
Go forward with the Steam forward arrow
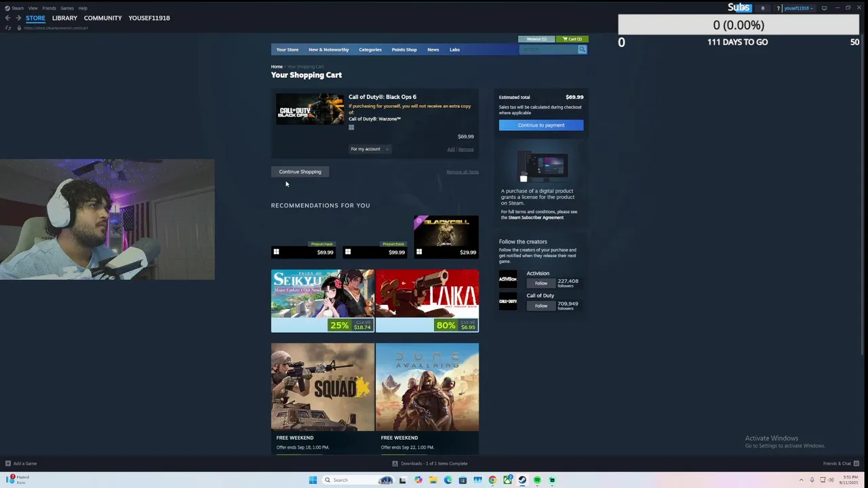pos(18,18)
